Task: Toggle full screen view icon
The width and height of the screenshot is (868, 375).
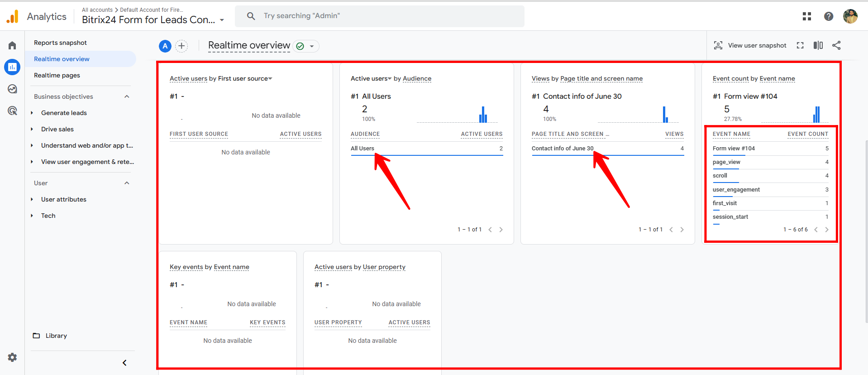Action: coord(800,45)
